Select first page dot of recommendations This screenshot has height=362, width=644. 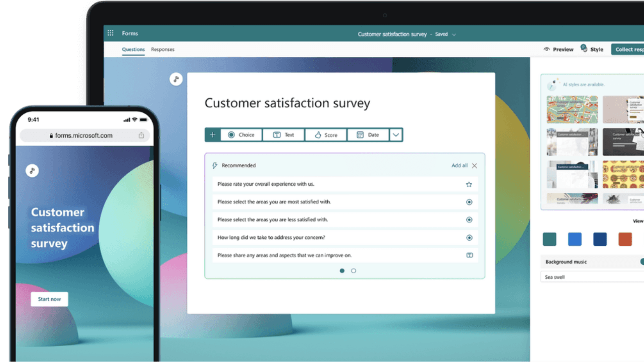[x=342, y=271]
